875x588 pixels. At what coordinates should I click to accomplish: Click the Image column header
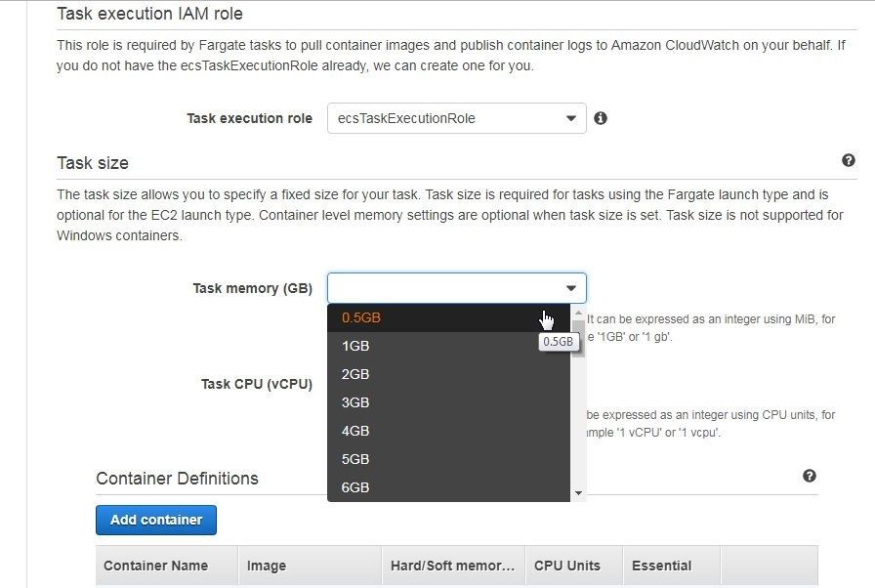[x=267, y=566]
